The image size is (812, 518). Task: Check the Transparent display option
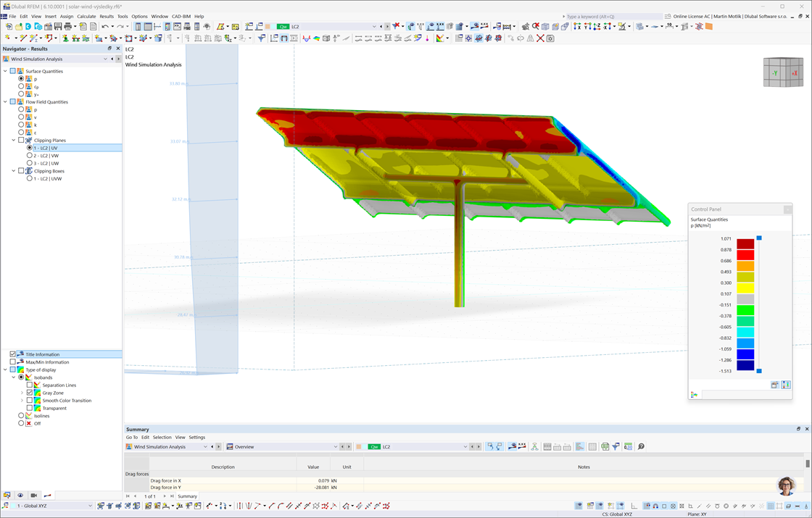(x=30, y=408)
